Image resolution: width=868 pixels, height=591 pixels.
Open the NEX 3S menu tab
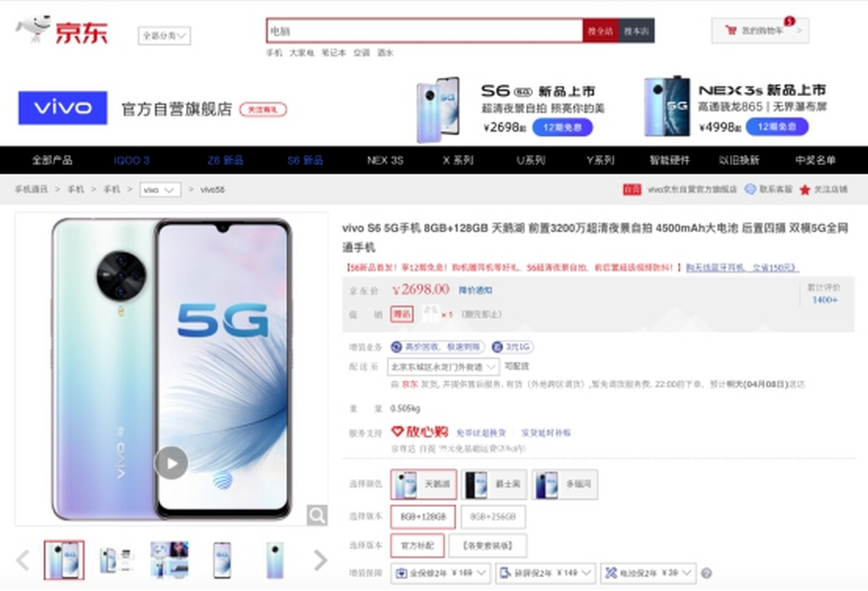(x=385, y=161)
